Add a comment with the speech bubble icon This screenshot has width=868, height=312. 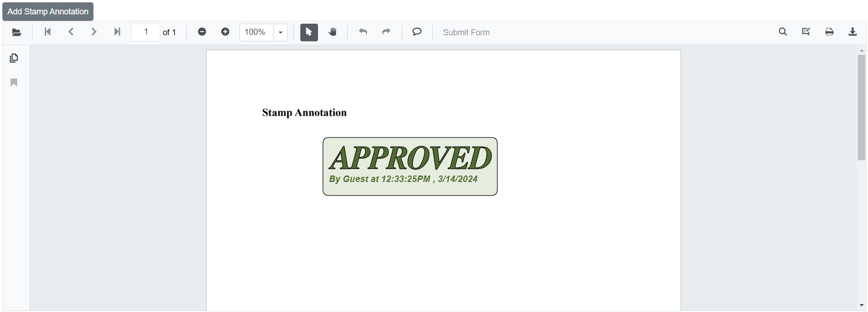tap(417, 32)
